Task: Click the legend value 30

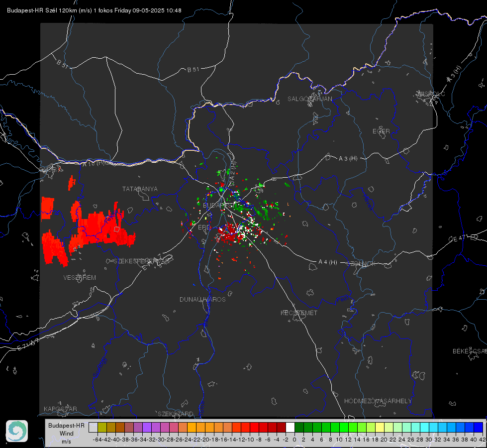Action: click(x=429, y=440)
